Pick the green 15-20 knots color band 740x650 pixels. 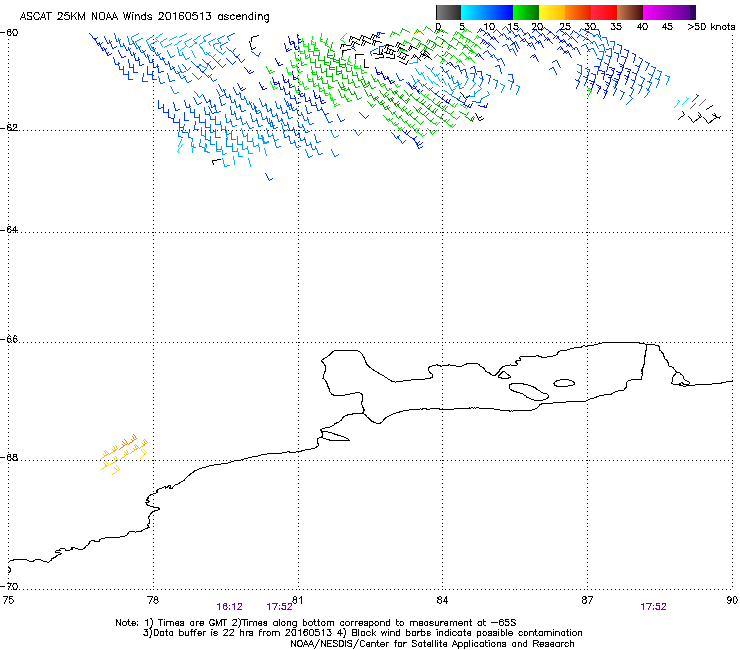click(526, 12)
